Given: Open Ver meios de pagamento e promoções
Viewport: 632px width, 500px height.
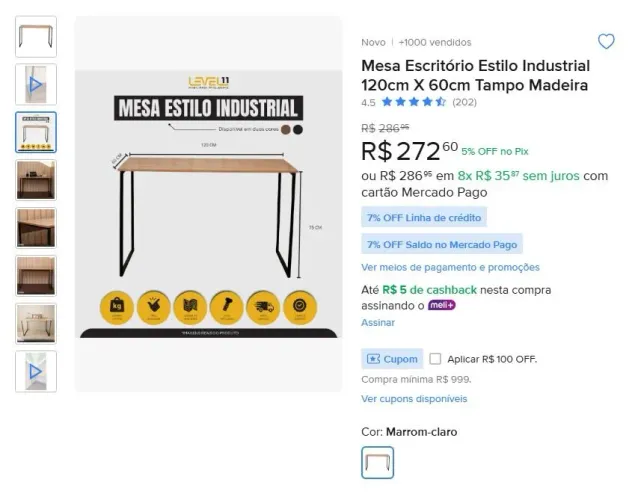Looking at the screenshot, I should pyautogui.click(x=450, y=268).
